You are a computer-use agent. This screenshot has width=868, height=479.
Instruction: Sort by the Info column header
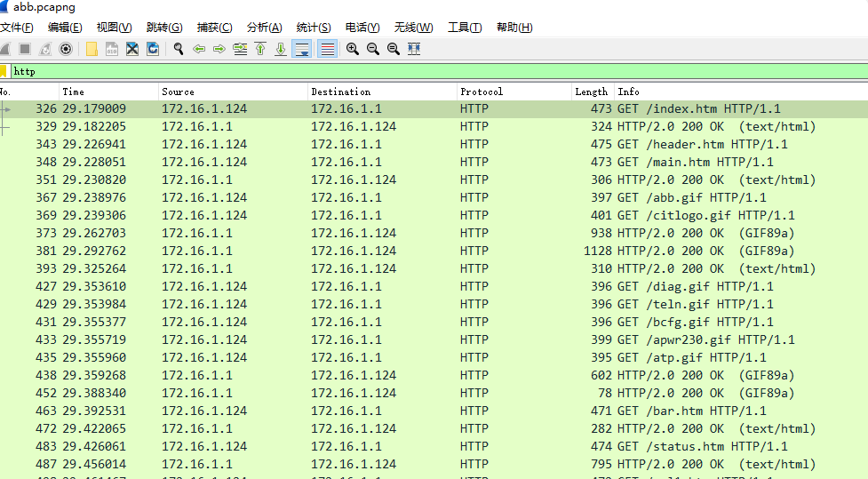click(741, 92)
